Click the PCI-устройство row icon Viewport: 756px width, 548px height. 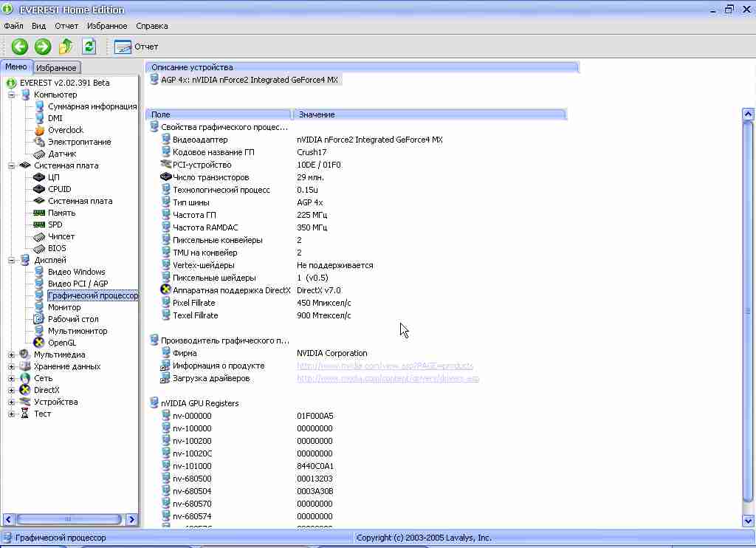166,165
